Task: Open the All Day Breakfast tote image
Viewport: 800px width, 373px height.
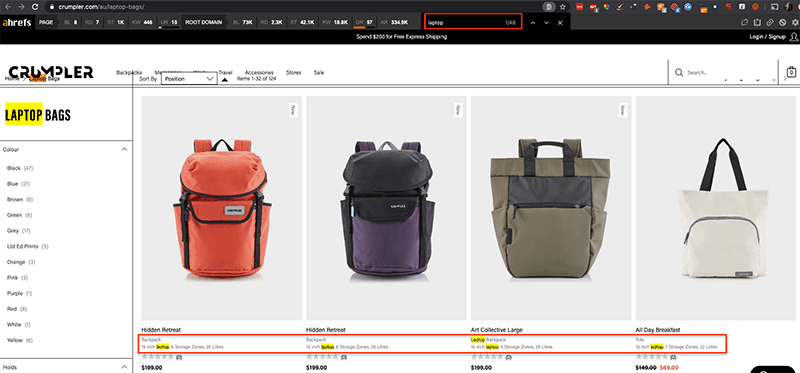Action: click(716, 208)
